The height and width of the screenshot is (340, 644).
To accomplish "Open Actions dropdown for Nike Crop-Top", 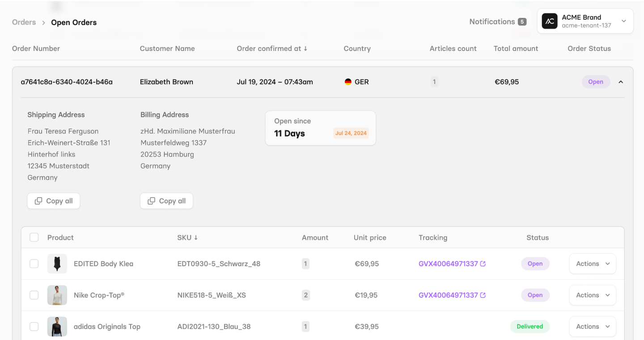I will 593,295.
